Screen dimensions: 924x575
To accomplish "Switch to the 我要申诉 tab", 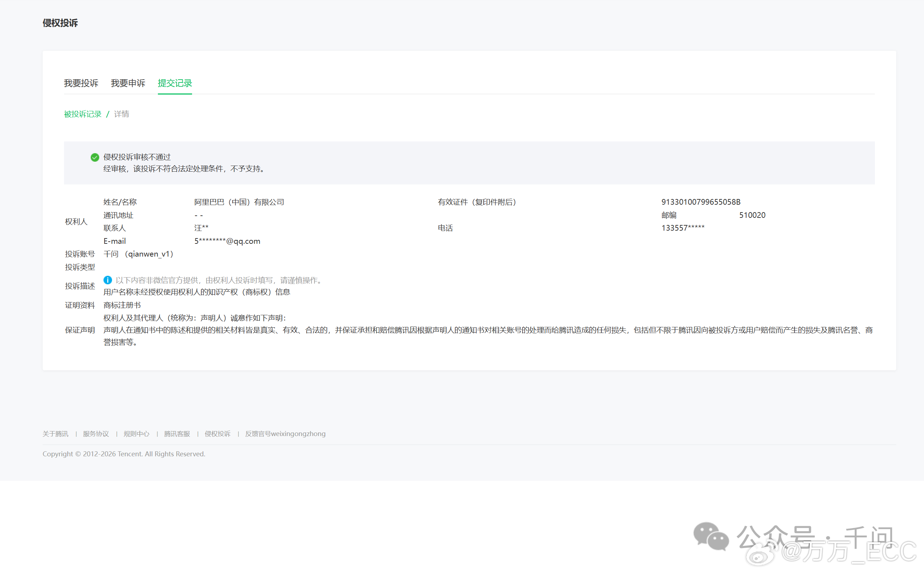I will (x=128, y=83).
